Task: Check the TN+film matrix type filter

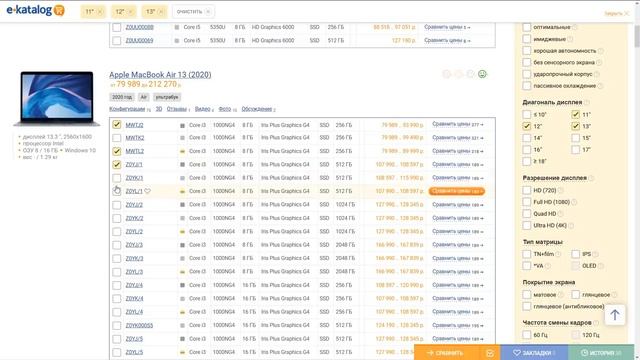Action: click(x=527, y=254)
